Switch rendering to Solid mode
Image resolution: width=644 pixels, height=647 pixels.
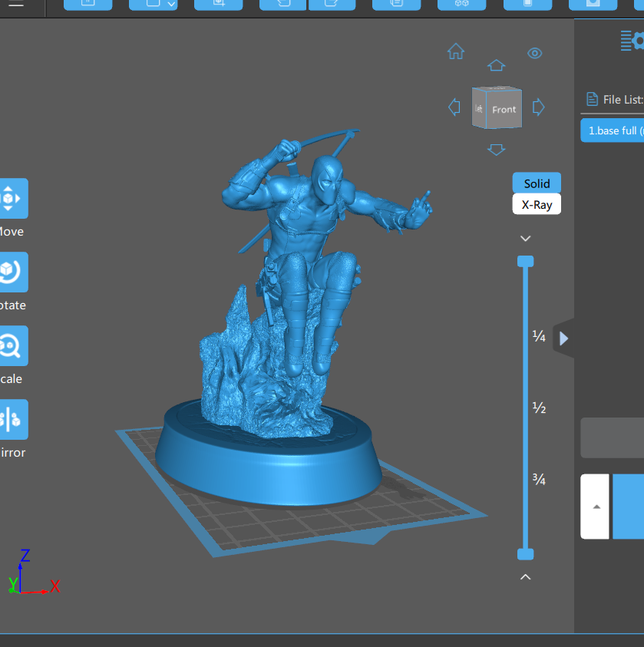(537, 183)
